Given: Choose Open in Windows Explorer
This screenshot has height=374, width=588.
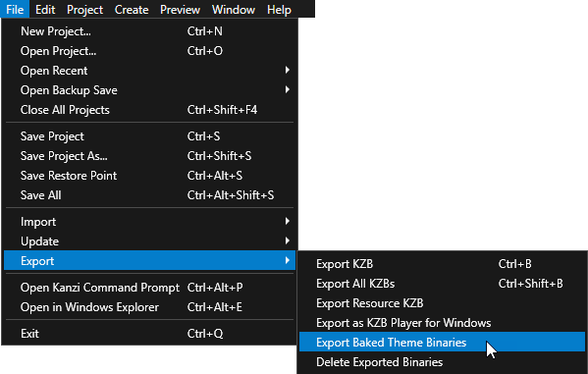Looking at the screenshot, I should pos(149,307).
